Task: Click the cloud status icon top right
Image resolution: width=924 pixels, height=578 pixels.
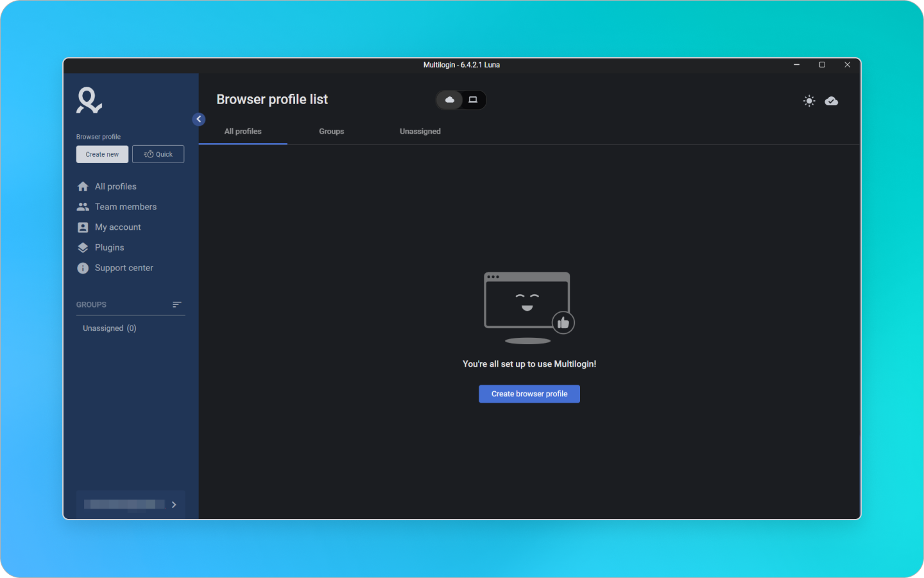Action: [x=832, y=101]
